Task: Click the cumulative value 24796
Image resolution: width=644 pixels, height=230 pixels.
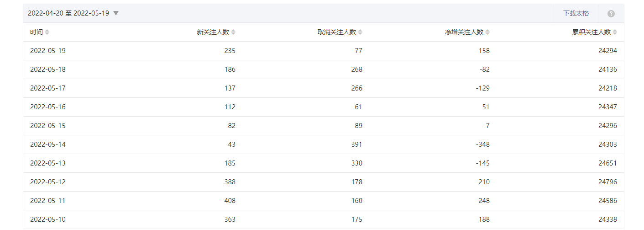Action: pyautogui.click(x=607, y=182)
